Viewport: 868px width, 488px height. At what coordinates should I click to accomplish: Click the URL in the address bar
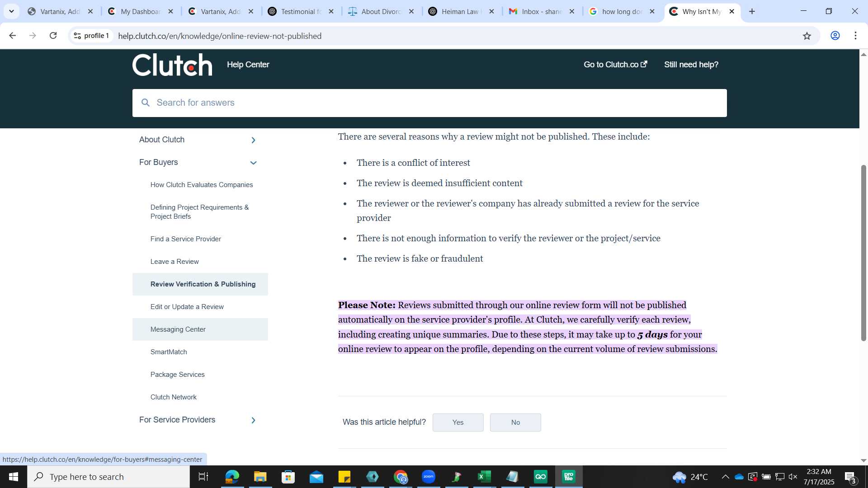click(220, 36)
